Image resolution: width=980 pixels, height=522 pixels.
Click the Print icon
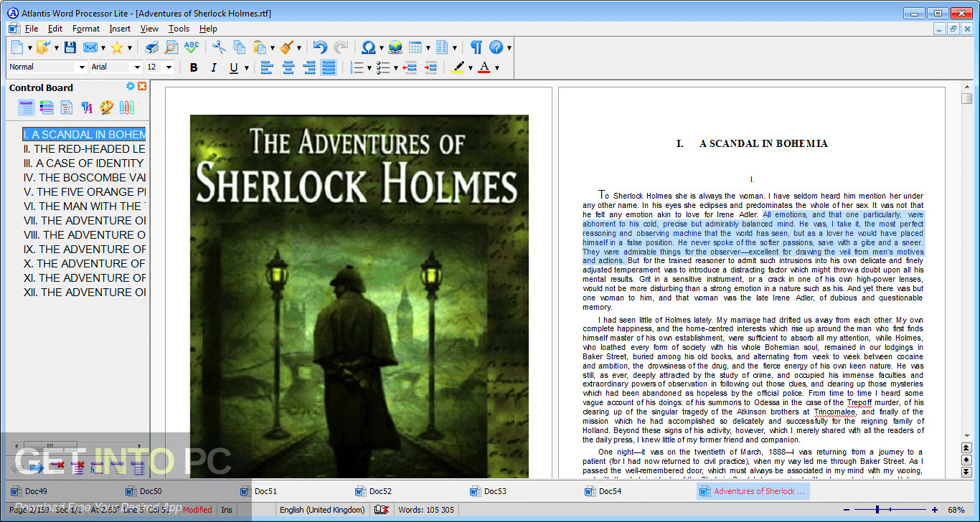point(151,47)
